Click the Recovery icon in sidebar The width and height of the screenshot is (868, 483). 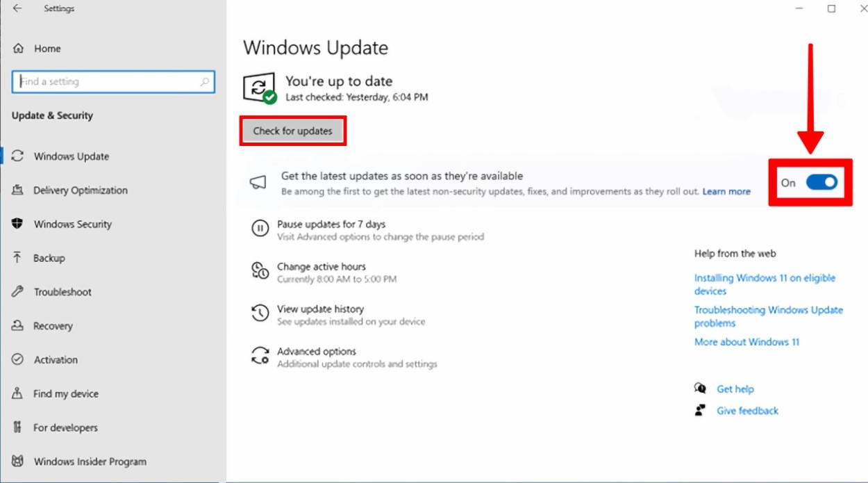[17, 326]
